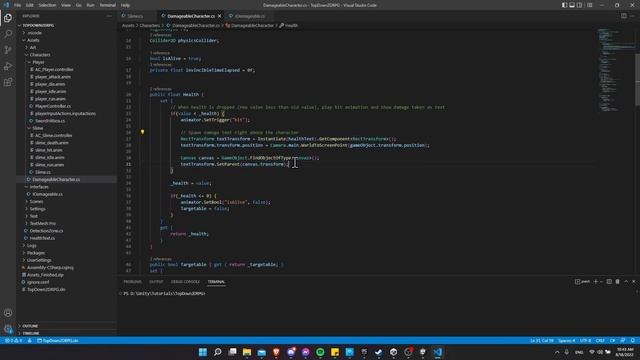Switch to the Debug Console tab
The height and width of the screenshot is (360, 640).
[185, 282]
